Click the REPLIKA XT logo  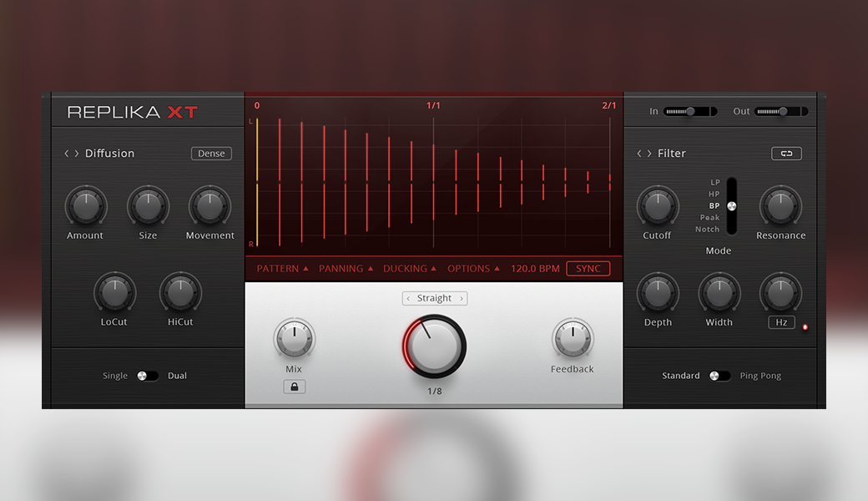133,113
